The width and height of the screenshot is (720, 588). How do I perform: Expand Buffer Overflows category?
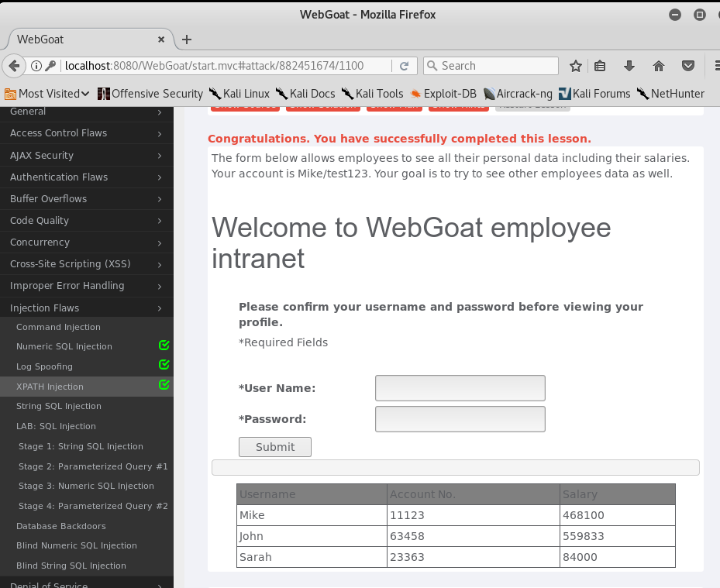click(87, 199)
